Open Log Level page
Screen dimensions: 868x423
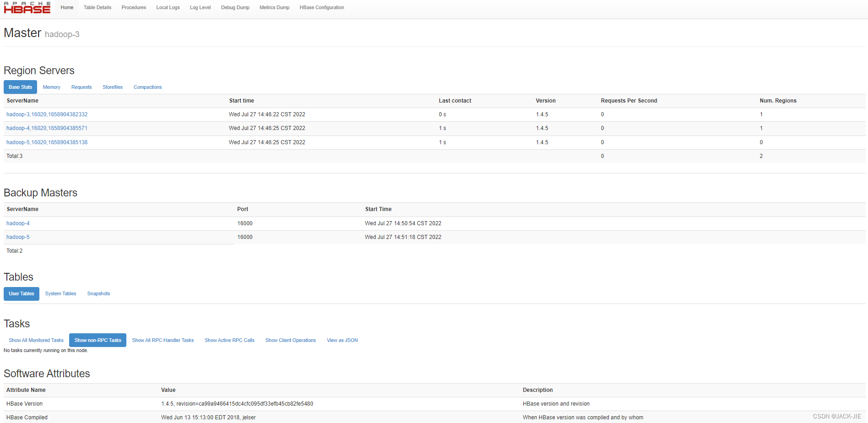tap(201, 7)
